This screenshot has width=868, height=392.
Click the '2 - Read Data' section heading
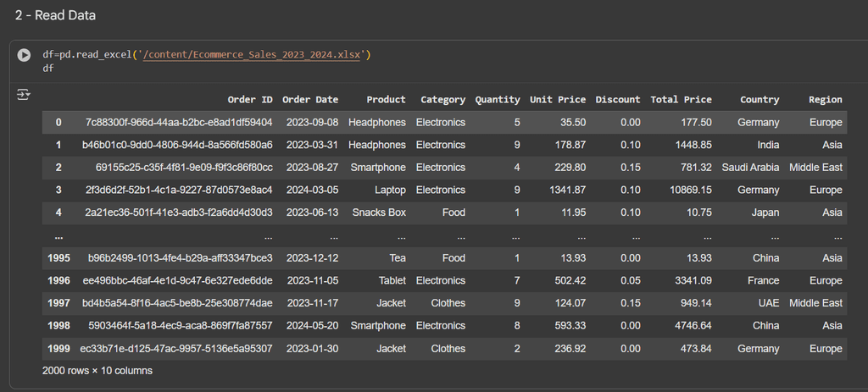tap(55, 15)
